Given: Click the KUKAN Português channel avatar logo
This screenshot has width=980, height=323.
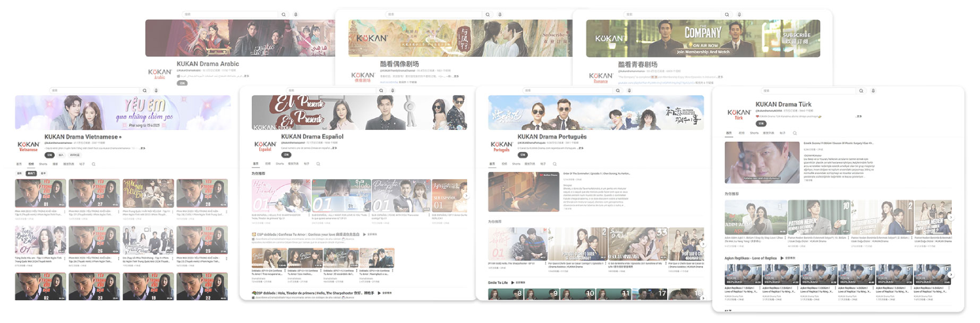Looking at the screenshot, I should [501, 146].
